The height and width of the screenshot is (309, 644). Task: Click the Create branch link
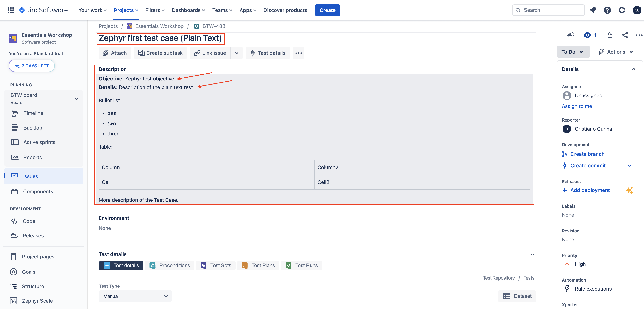pyautogui.click(x=587, y=154)
